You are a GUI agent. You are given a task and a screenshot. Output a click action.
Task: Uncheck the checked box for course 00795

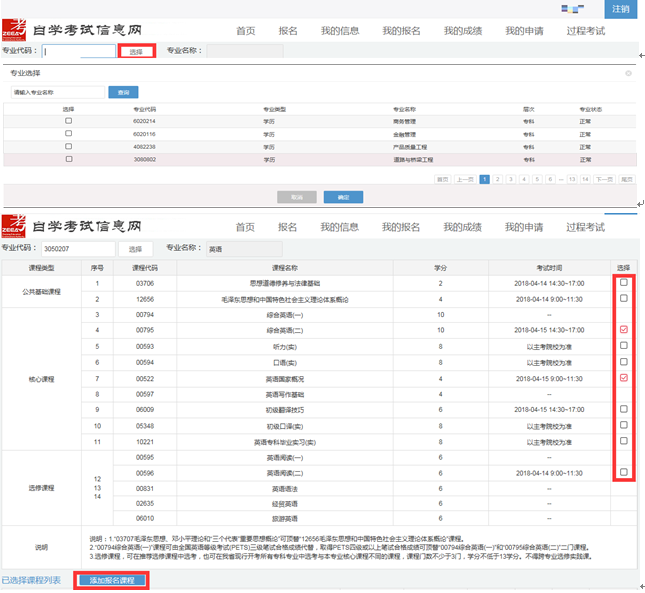coord(624,329)
